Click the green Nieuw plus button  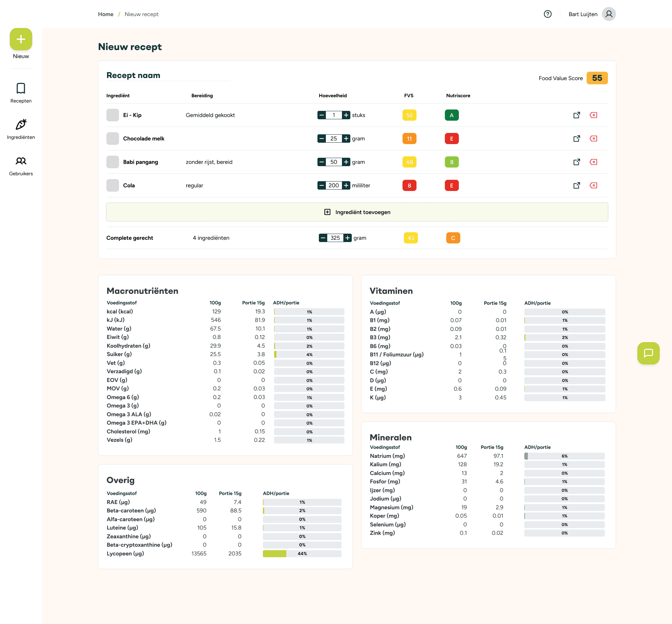pos(21,39)
